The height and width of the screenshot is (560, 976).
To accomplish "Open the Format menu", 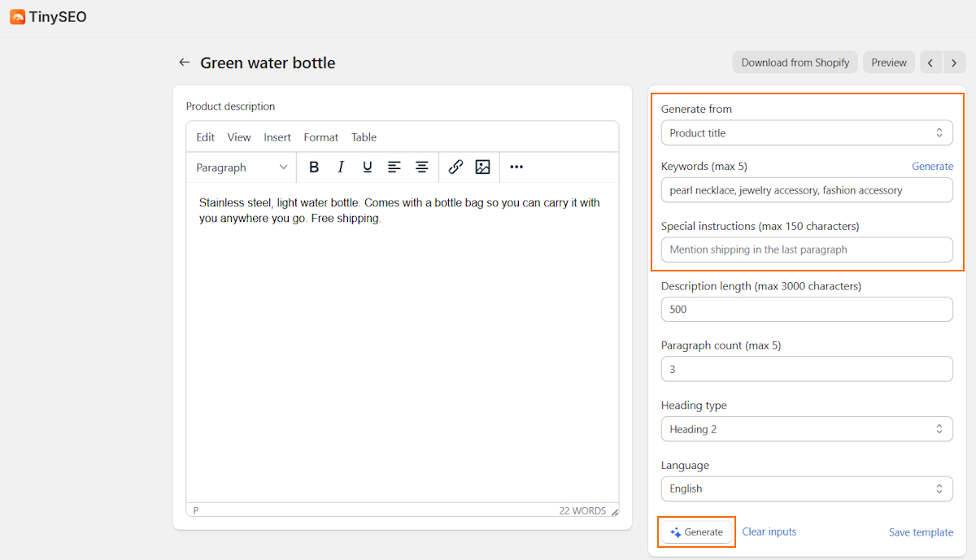I will [321, 137].
